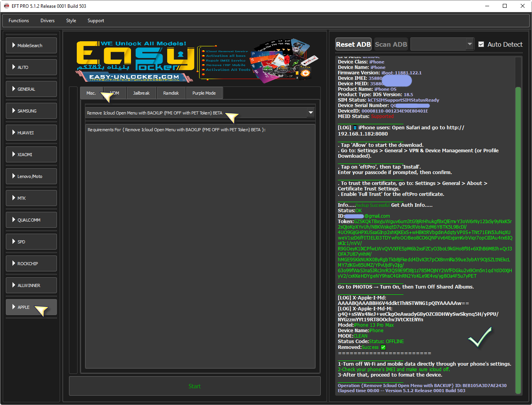Click the 'Product Name: iPhone OS' log line
The image size is (532, 405).
click(x=367, y=89)
